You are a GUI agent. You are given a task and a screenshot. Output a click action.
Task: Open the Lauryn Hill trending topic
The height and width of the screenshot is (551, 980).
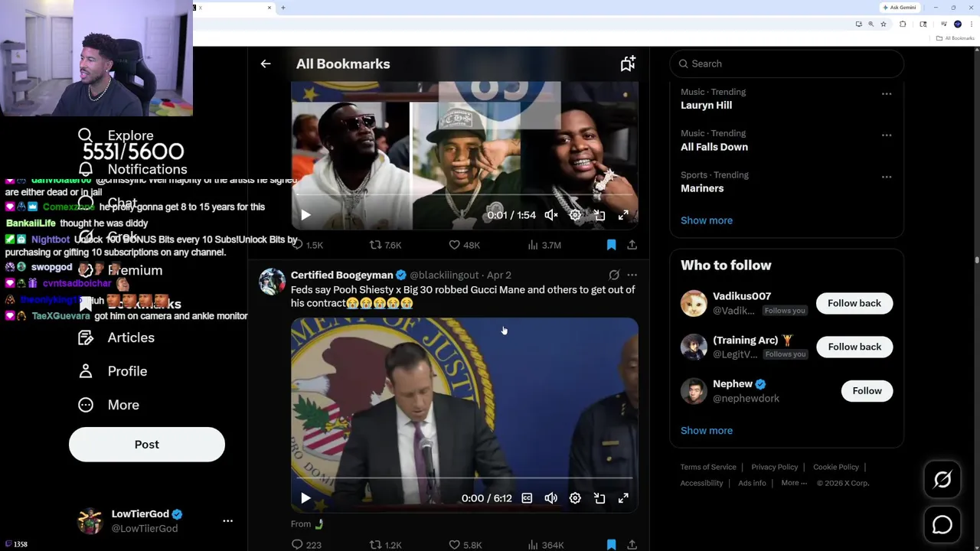pos(706,106)
